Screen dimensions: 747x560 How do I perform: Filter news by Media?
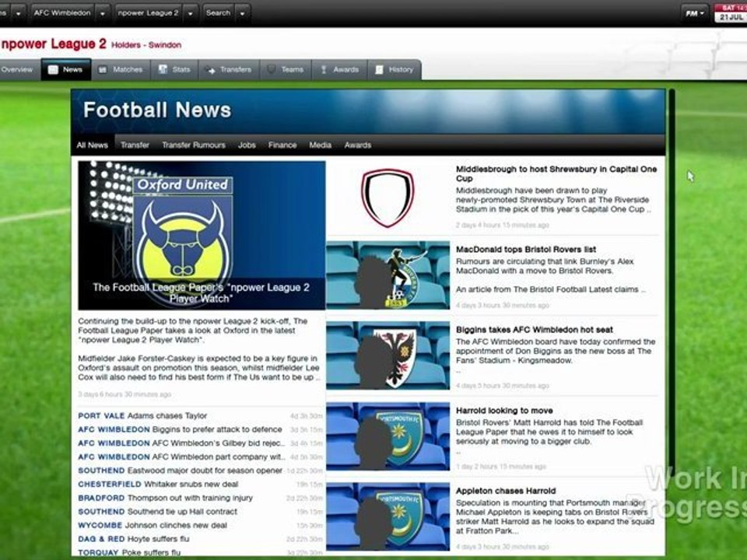click(x=320, y=145)
